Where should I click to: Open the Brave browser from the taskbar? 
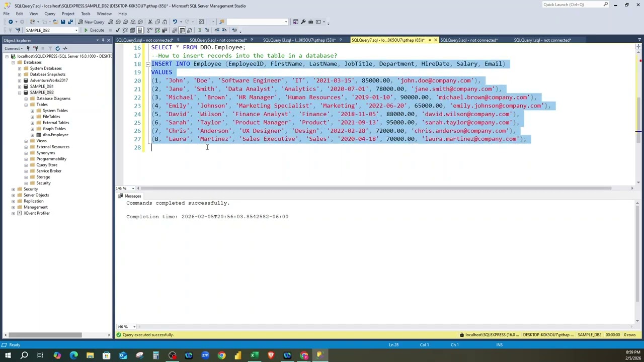271,356
